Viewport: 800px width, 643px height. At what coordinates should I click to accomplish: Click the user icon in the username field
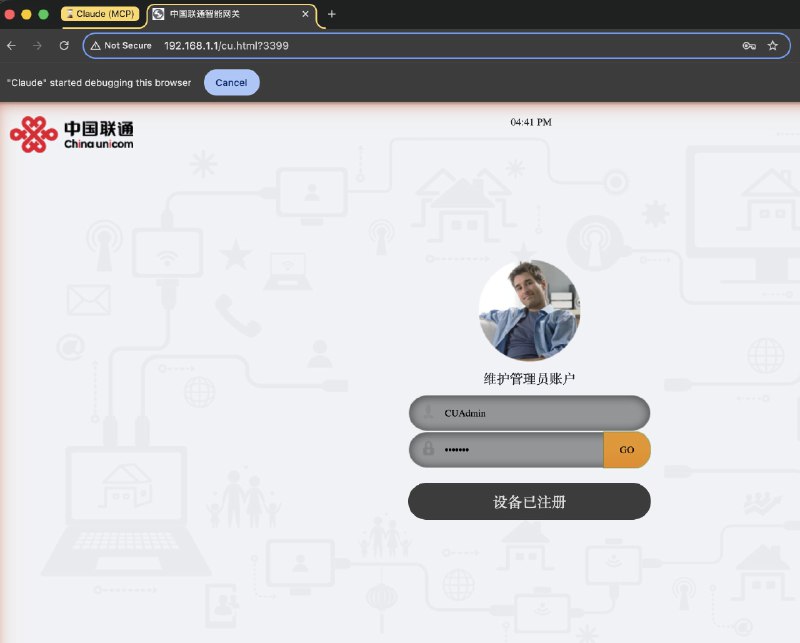tap(428, 413)
